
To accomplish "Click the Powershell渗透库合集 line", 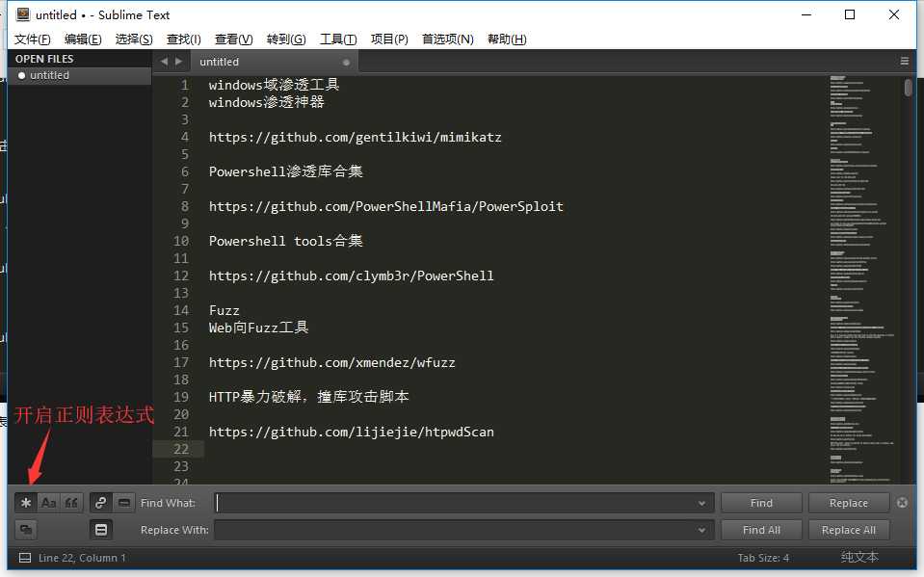I will click(286, 172).
